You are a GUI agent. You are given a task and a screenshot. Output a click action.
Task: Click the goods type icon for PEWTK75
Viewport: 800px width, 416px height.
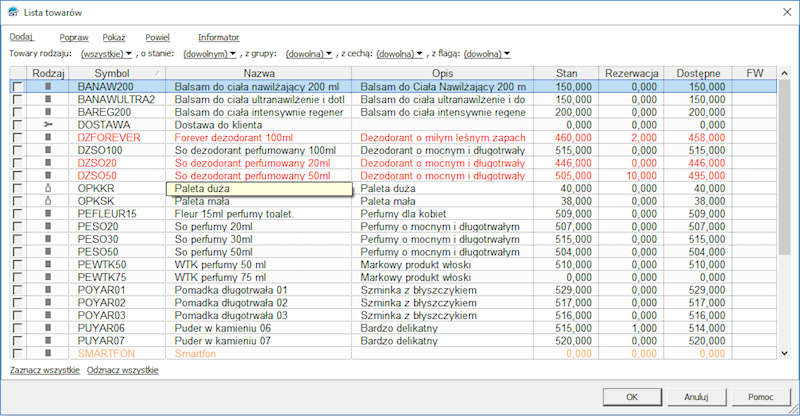click(x=48, y=277)
